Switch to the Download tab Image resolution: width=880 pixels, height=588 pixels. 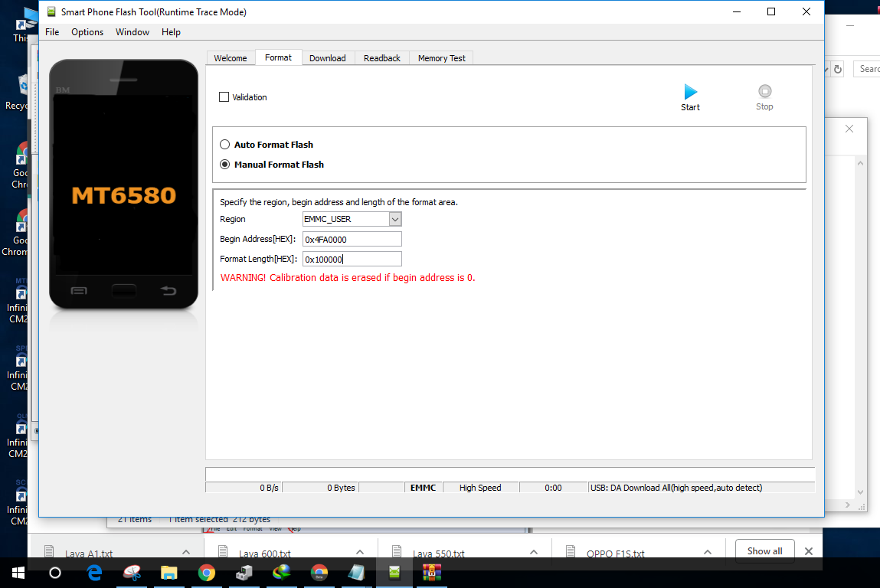(327, 57)
